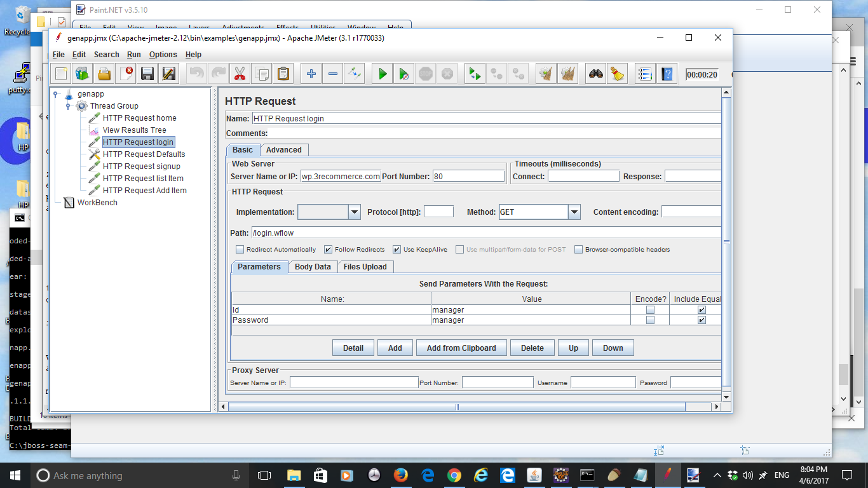
Task: Select the Parameters tab
Action: tap(259, 267)
